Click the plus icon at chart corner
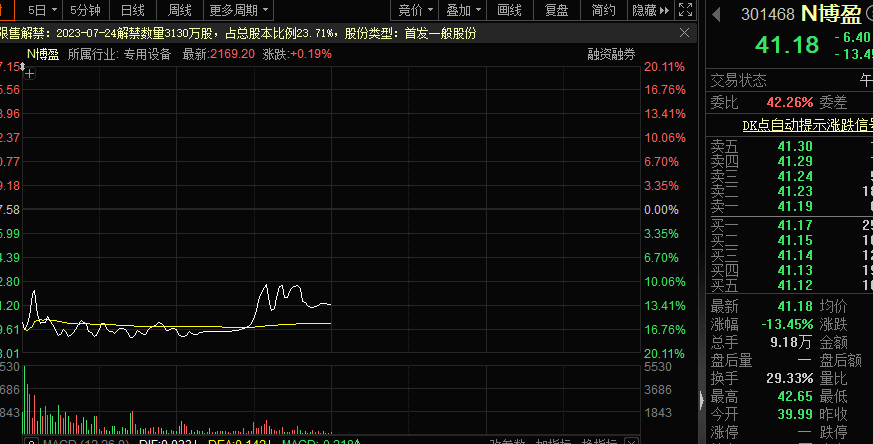 point(29,74)
